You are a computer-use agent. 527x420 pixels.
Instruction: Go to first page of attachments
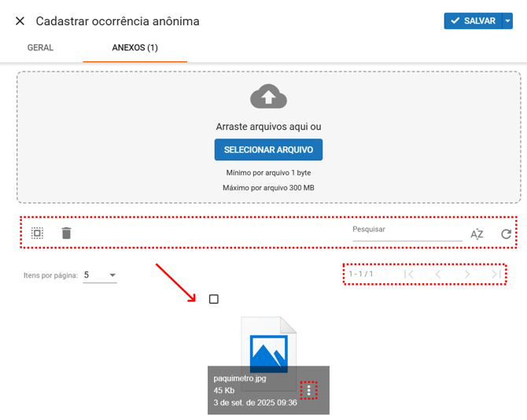click(409, 274)
